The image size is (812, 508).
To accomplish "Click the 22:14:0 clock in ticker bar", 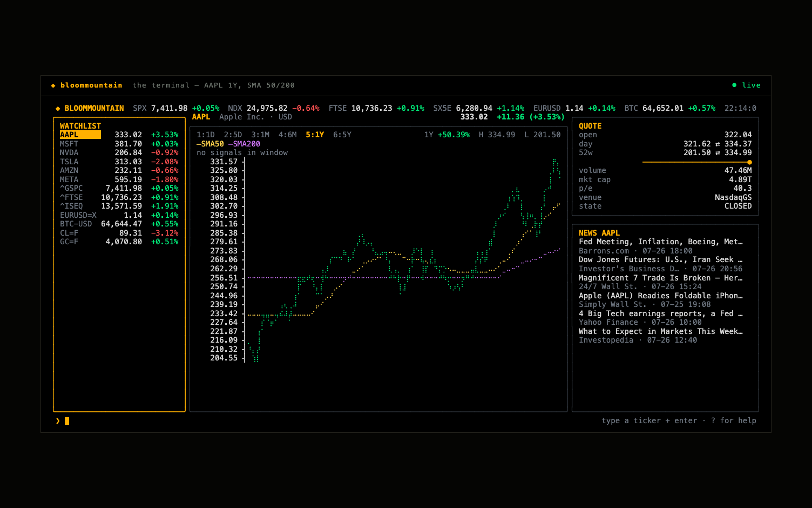I will [740, 108].
